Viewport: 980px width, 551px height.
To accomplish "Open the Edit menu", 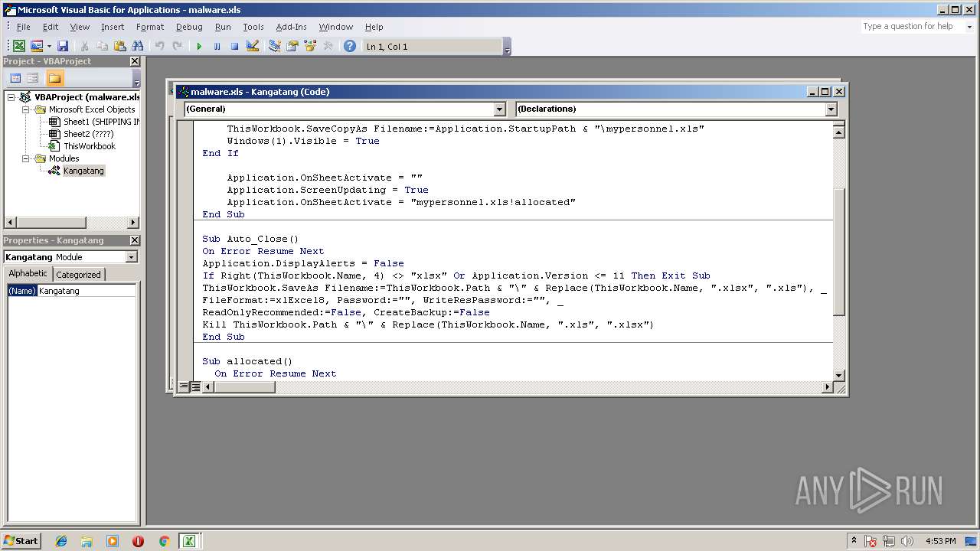I will pyautogui.click(x=51, y=27).
